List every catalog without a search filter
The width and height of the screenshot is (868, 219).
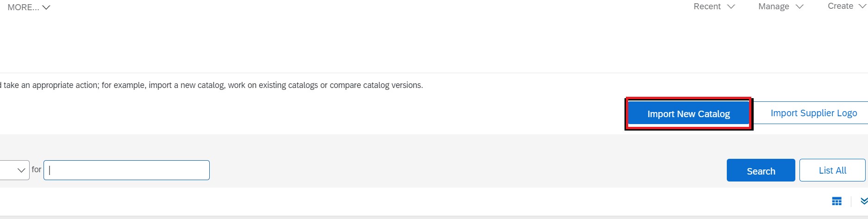pyautogui.click(x=832, y=170)
